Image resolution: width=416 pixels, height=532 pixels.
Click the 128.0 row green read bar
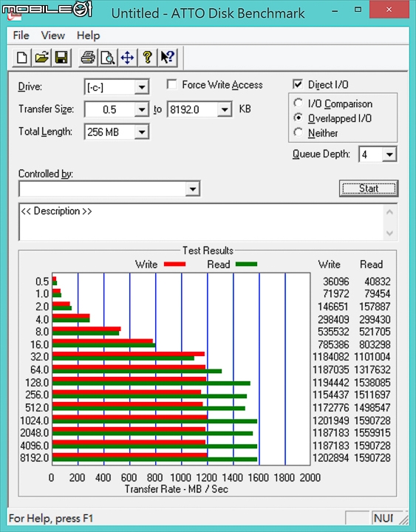point(151,383)
